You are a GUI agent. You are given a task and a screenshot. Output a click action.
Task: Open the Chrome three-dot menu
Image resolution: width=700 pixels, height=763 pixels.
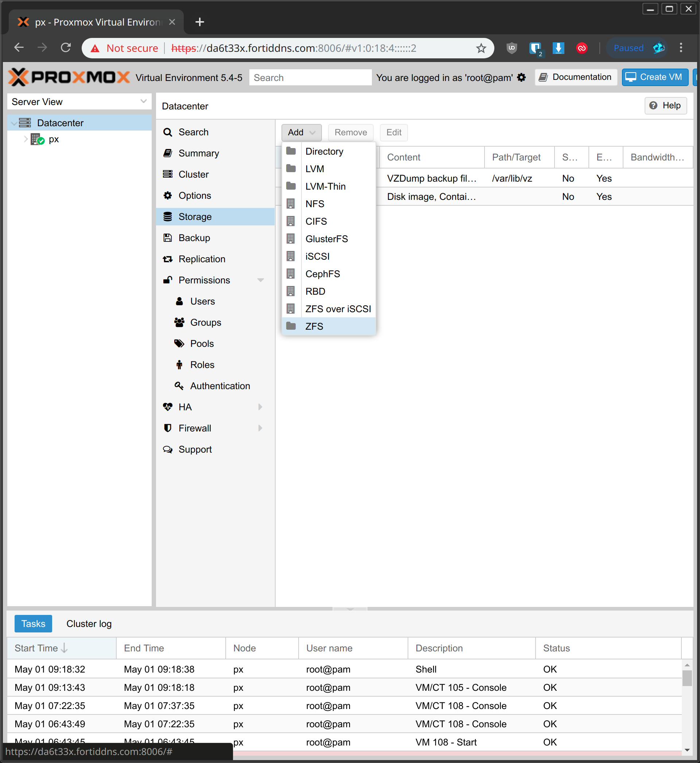[681, 48]
